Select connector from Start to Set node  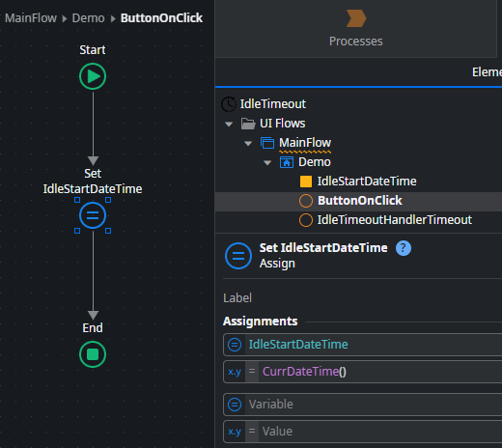click(93, 128)
